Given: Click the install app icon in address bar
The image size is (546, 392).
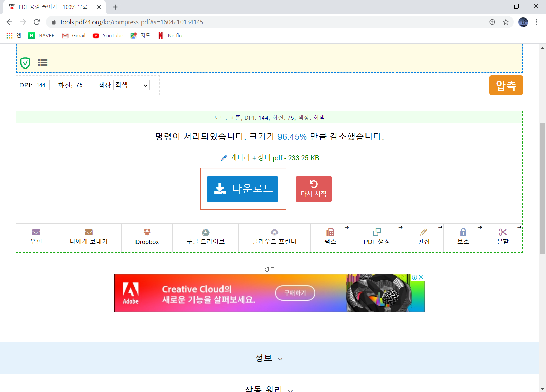Looking at the screenshot, I should coord(492,22).
